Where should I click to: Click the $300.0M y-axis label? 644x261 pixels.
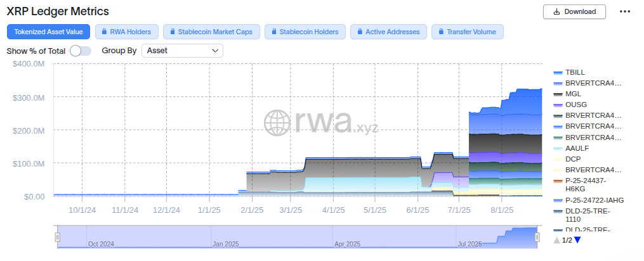pyautogui.click(x=29, y=98)
